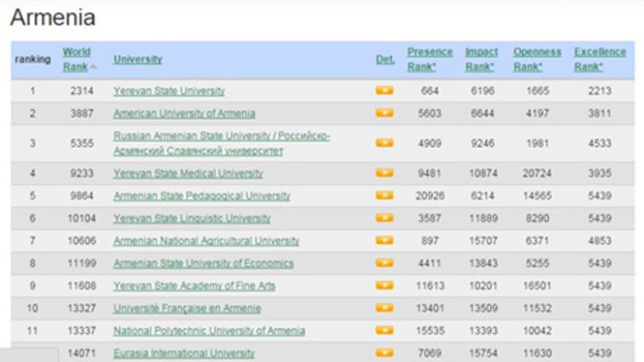This screenshot has width=644, height=362.
Task: Open details icon for American University of Armenia
Action: pyautogui.click(x=384, y=113)
